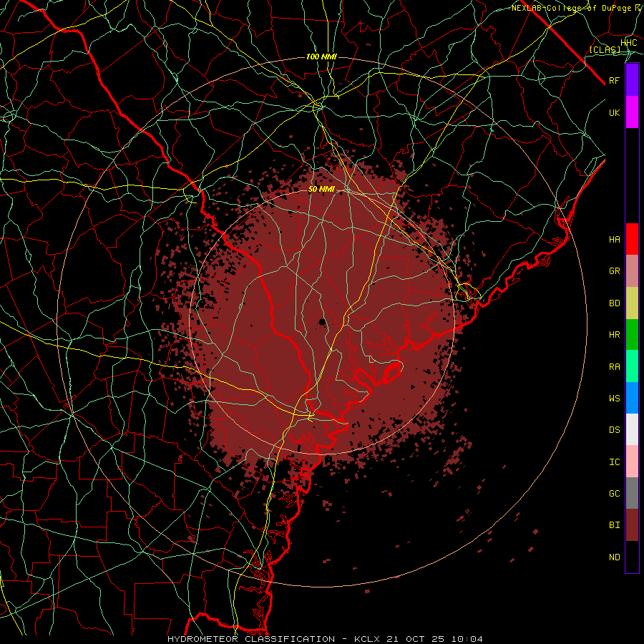This screenshot has height=644, width=644.
Task: Click the '50 NMI' range ring label
Action: [x=321, y=189]
